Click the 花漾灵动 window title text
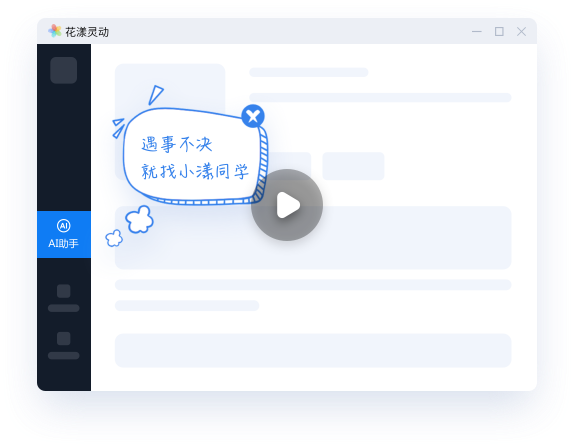This screenshot has height=447, width=574. pyautogui.click(x=87, y=32)
